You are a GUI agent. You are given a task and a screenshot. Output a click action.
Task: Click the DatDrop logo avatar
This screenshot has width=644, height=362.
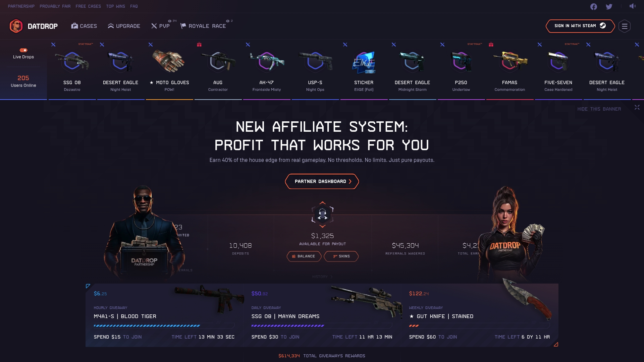pyautogui.click(x=16, y=26)
